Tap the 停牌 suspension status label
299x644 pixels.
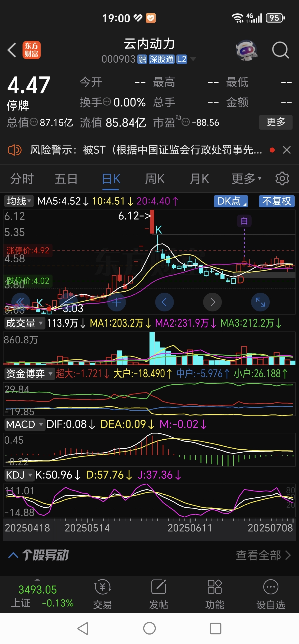(18, 105)
